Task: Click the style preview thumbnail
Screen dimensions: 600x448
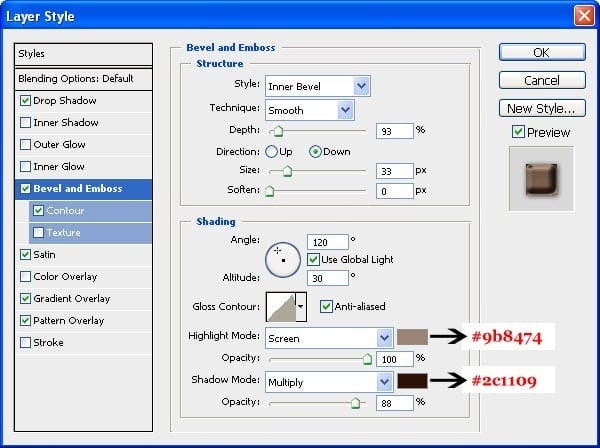Action: click(x=541, y=179)
